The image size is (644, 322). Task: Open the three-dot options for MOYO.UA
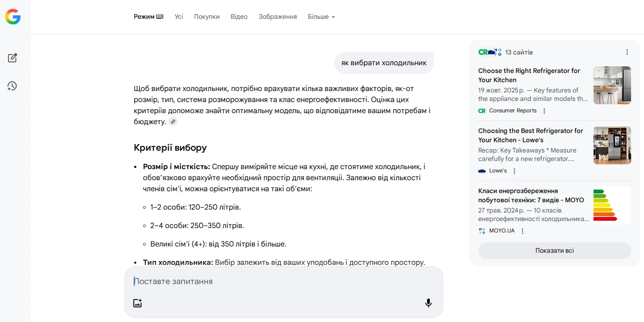(522, 231)
